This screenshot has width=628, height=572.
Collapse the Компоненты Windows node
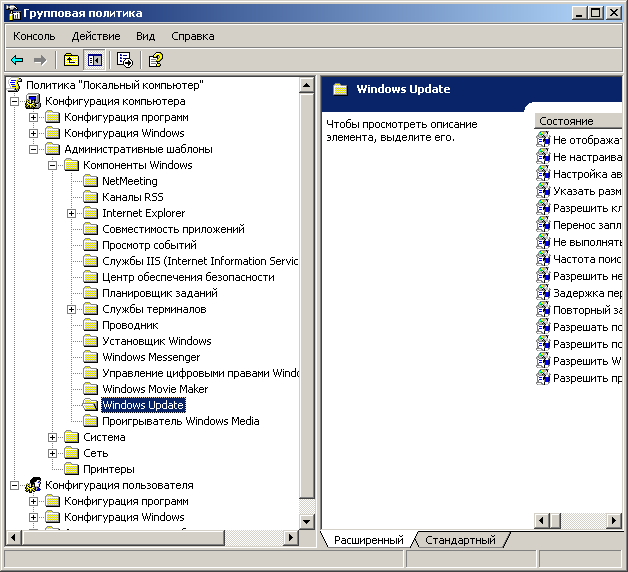pos(53,165)
